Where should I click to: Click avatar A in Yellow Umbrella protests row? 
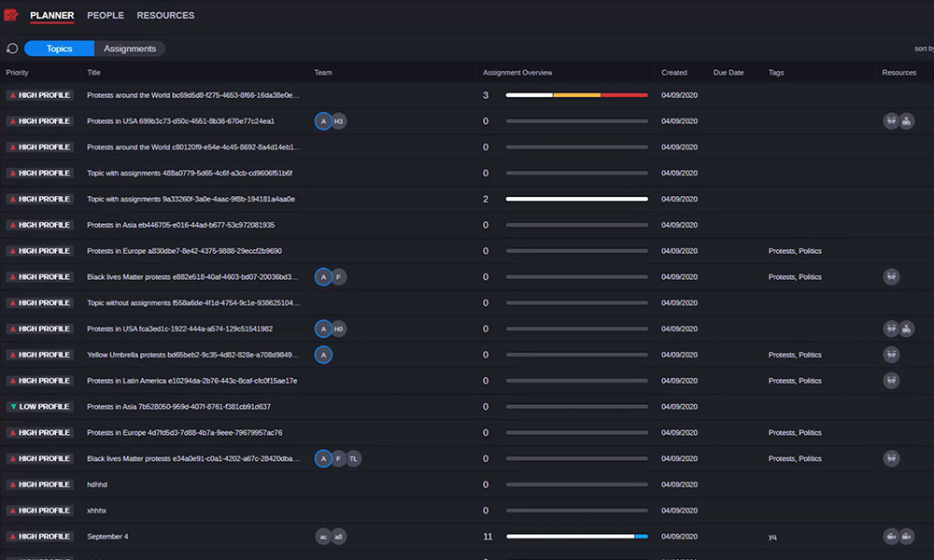(x=323, y=356)
